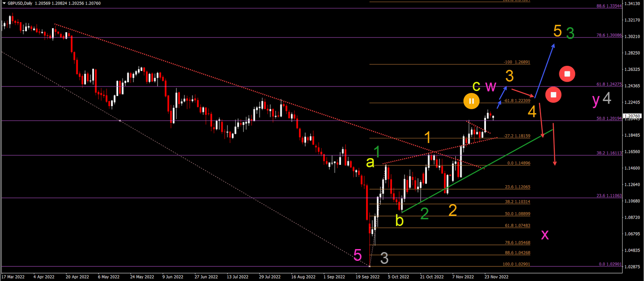Click the yellow letter c annotation
Image resolution: width=644 pixels, height=281 pixels.
pos(476,87)
